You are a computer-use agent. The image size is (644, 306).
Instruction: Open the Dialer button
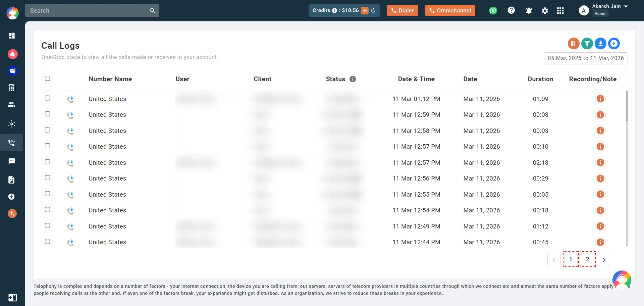click(402, 10)
